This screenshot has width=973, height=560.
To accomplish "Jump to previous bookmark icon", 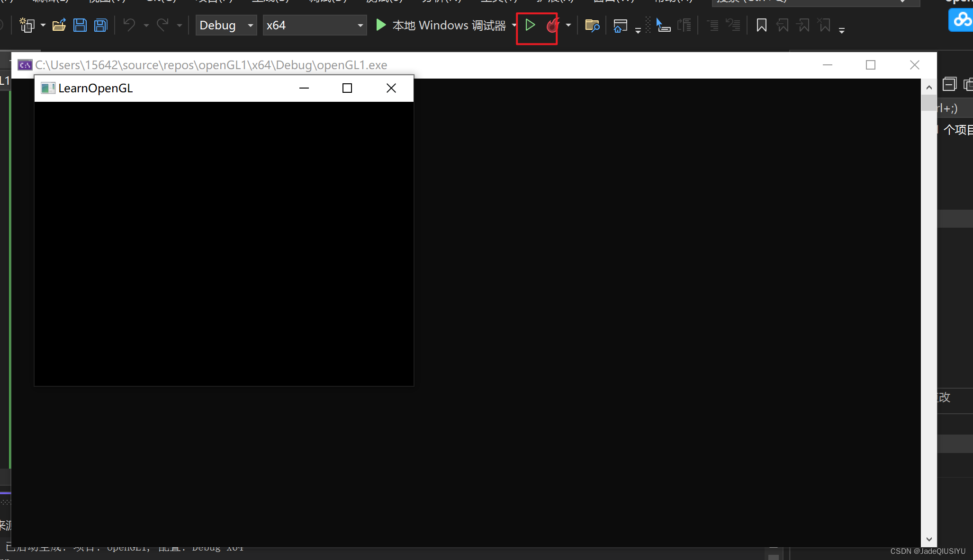I will [783, 25].
